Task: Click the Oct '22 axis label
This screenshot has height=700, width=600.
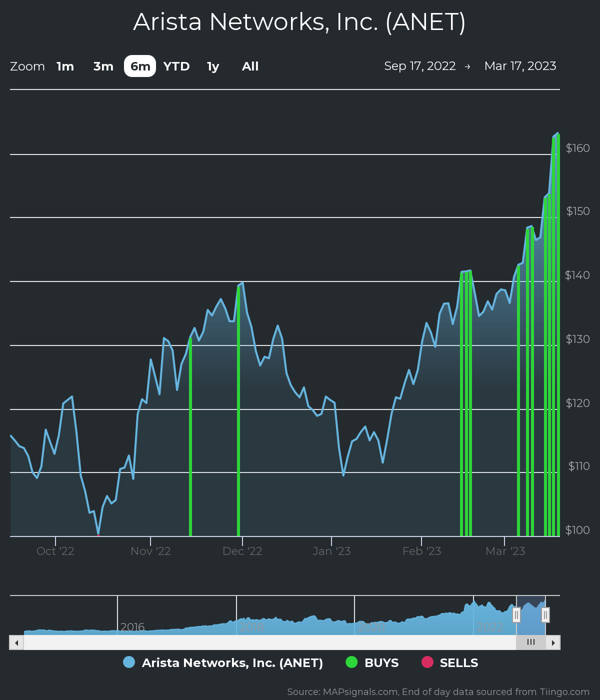Action: click(x=55, y=551)
